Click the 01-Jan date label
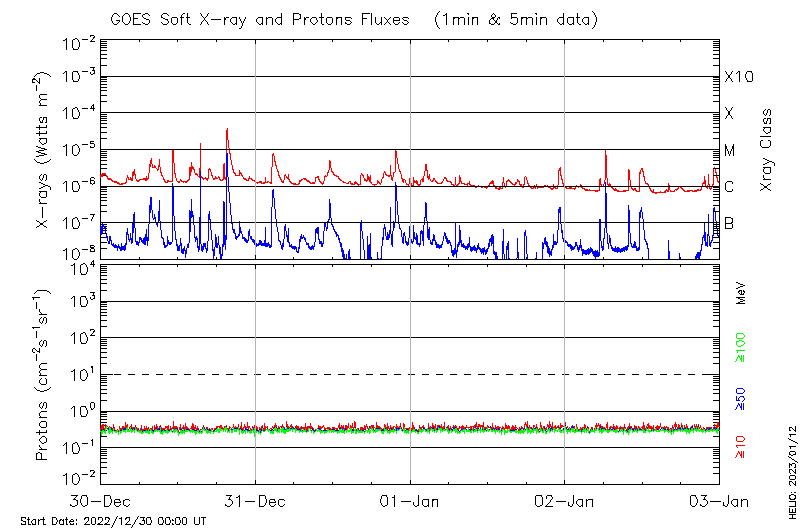The image size is (800, 530). (x=410, y=499)
